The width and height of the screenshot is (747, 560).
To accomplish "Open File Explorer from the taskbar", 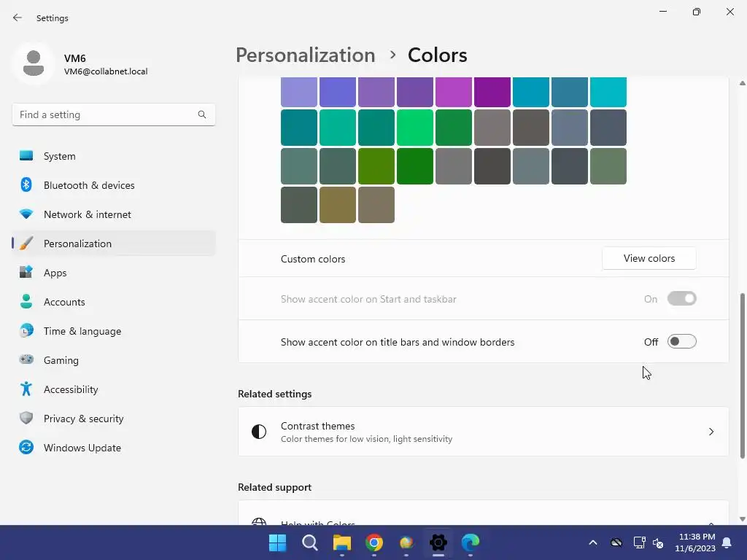I will 342,542.
